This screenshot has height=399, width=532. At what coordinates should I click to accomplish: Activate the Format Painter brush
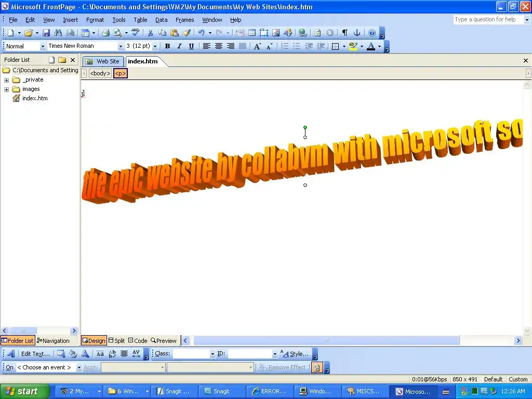(187, 33)
